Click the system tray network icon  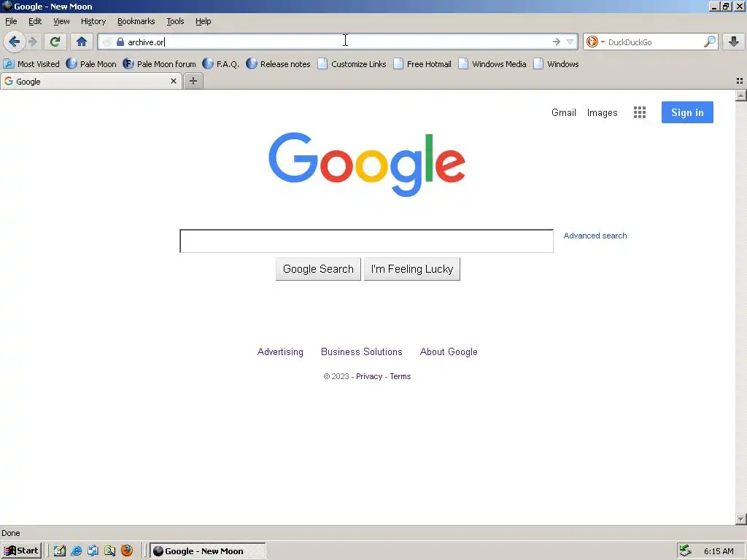point(686,551)
